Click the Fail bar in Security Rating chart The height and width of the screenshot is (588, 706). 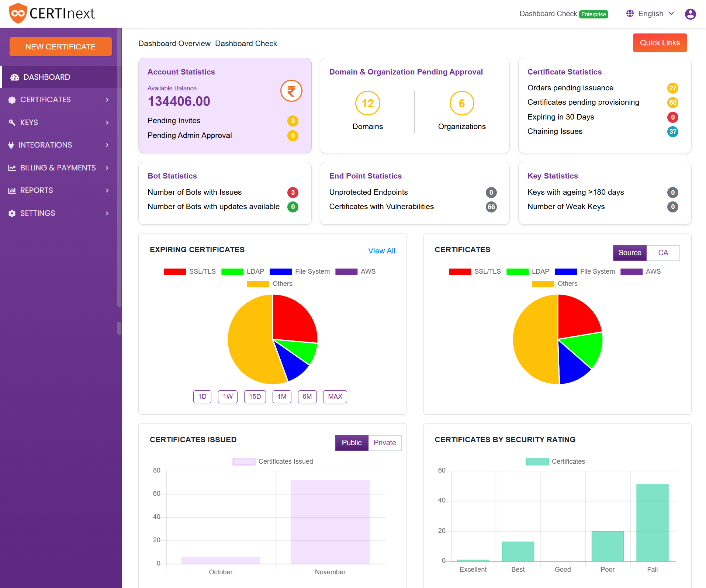(x=652, y=523)
